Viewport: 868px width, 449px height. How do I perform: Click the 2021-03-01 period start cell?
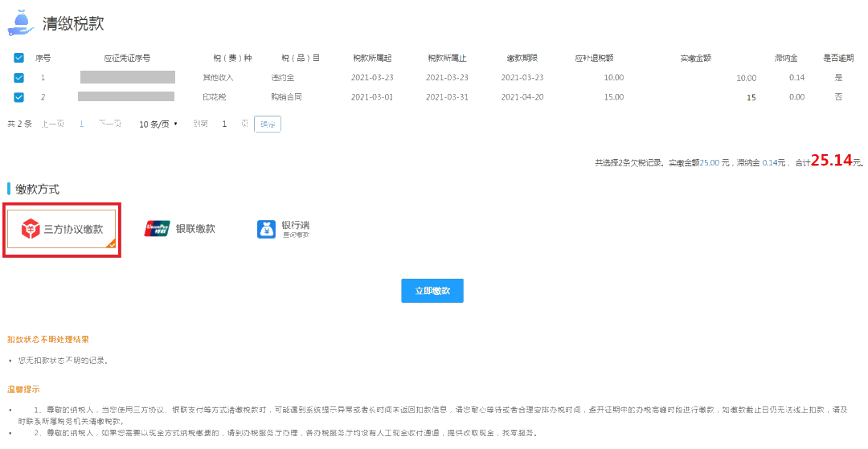[372, 97]
